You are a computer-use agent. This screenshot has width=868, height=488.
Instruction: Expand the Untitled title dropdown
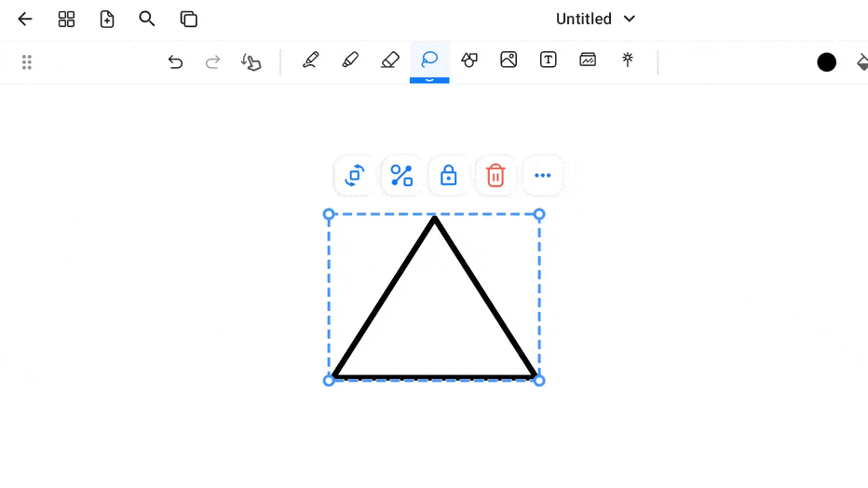[x=630, y=19]
